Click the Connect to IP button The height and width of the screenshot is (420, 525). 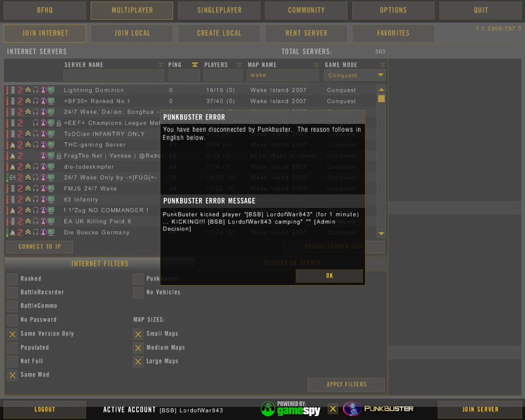point(39,247)
